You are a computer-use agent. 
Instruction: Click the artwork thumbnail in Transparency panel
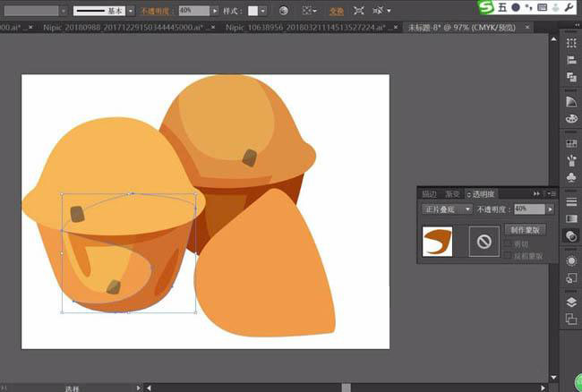coord(437,242)
